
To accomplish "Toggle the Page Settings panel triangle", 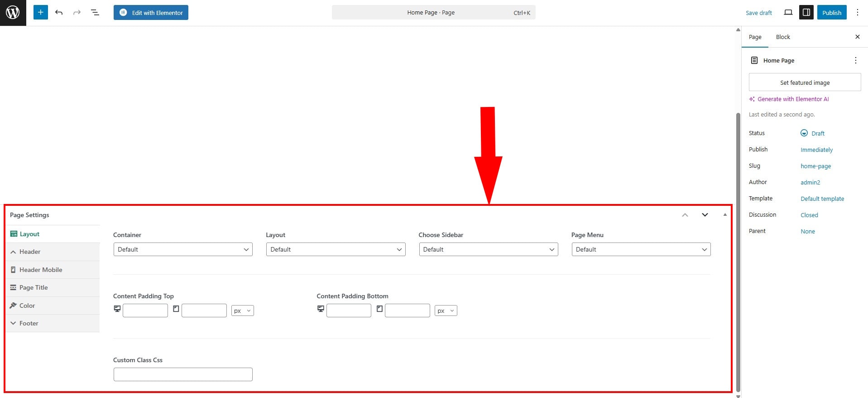I will [x=725, y=215].
